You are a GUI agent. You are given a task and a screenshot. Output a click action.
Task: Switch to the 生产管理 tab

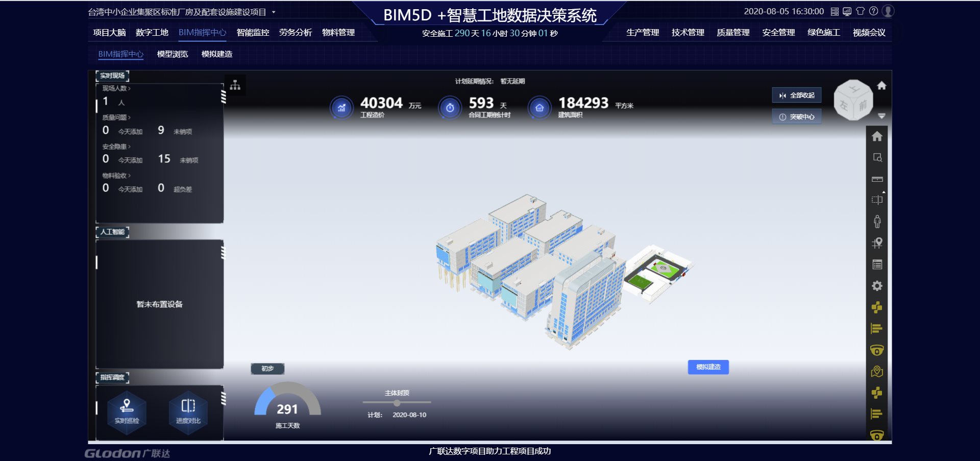click(x=643, y=33)
